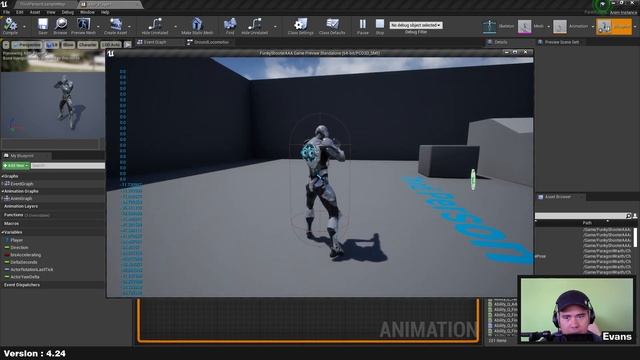Viewport: 640px width, 360px height.
Task: Click the My Blueprint search field
Action: click(68, 166)
